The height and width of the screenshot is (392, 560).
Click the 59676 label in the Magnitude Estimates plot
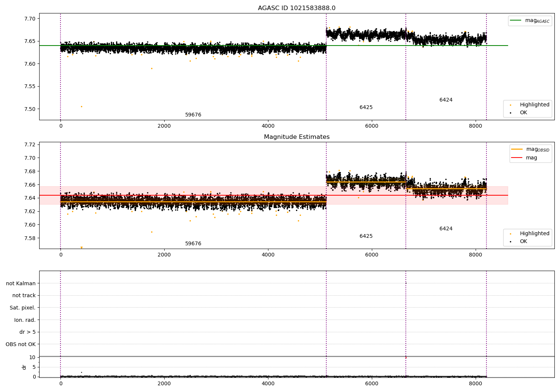pos(193,244)
